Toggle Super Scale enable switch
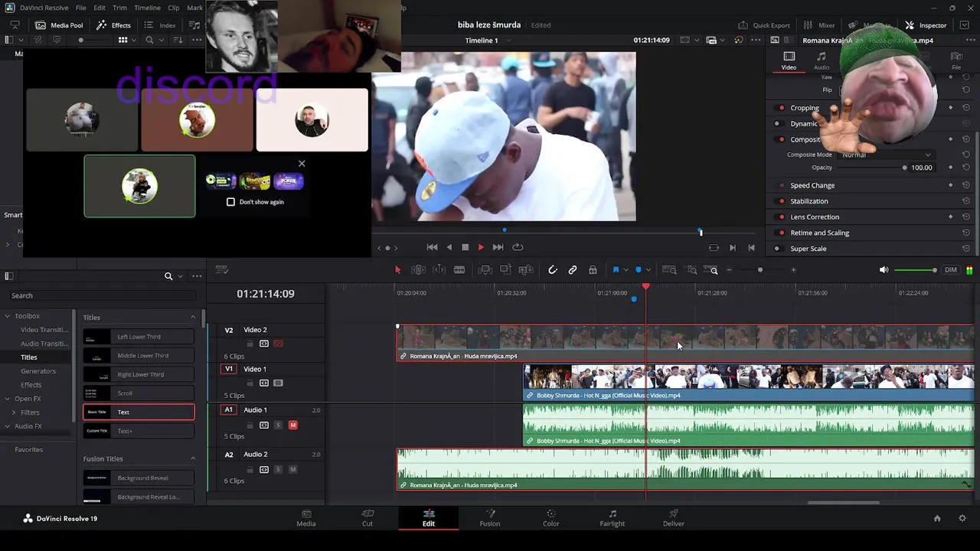This screenshot has width=980, height=551. coord(777,249)
